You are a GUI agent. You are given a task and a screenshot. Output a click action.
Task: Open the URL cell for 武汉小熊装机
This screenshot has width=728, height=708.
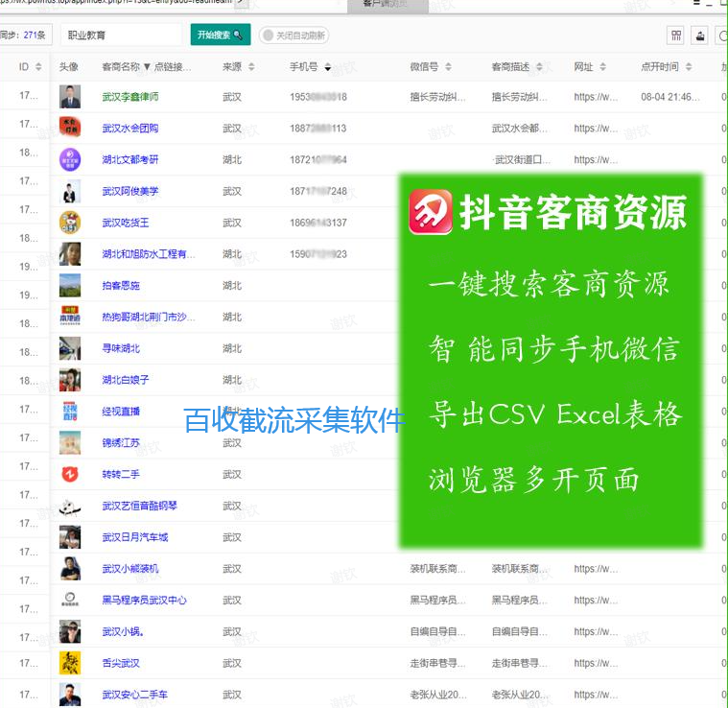click(x=596, y=569)
